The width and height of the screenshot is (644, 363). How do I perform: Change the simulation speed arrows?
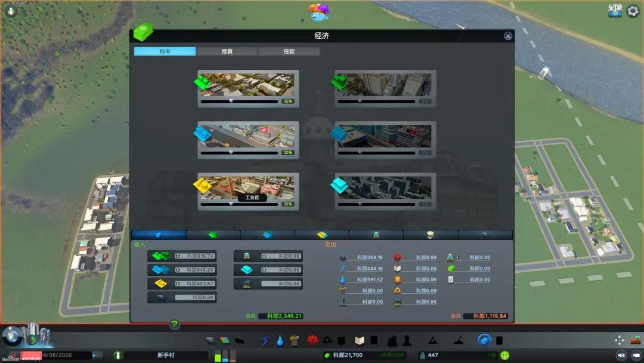pos(97,355)
